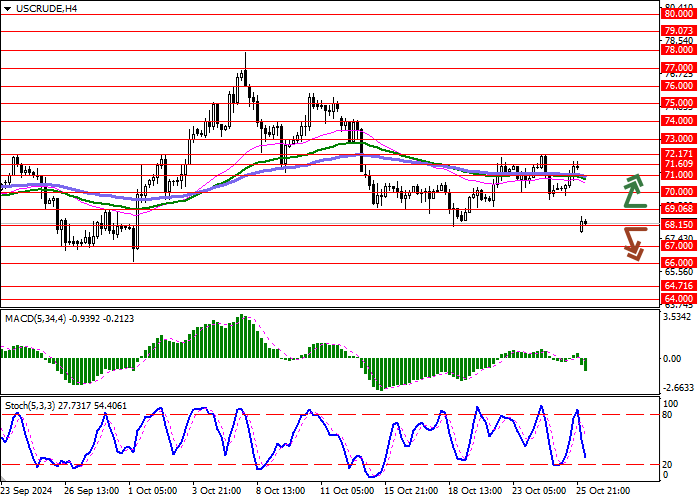This screenshot has height=500, width=700.
Task: Click the 100 Stochastic scale value
Action: coord(671,404)
